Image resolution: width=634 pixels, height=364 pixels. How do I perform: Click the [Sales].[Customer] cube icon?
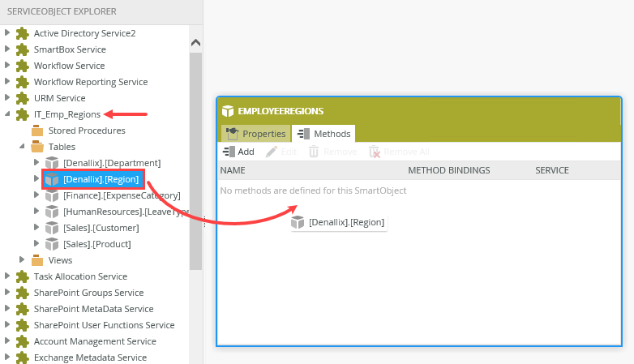pyautogui.click(x=52, y=228)
